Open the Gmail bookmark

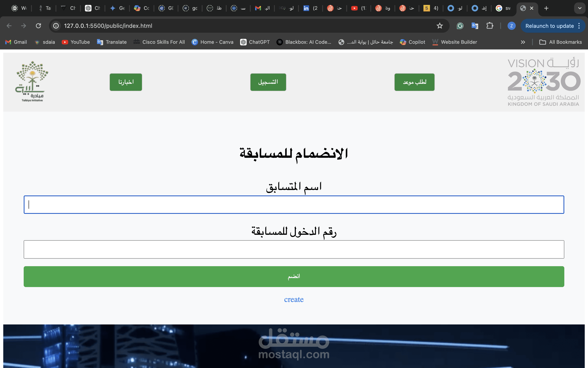pos(16,42)
